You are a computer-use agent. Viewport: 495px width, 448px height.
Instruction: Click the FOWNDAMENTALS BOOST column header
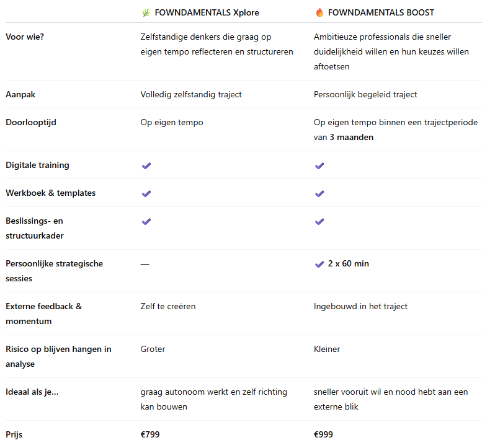coord(381,12)
